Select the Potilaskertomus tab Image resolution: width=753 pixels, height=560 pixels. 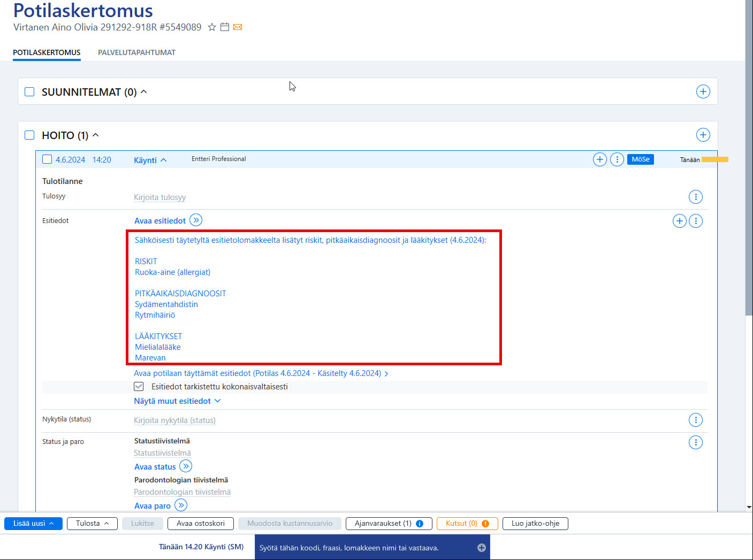point(47,52)
